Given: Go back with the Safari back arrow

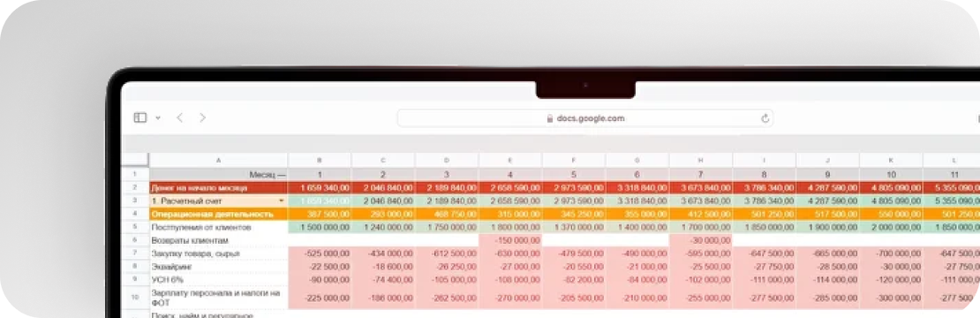Looking at the screenshot, I should coord(179,117).
